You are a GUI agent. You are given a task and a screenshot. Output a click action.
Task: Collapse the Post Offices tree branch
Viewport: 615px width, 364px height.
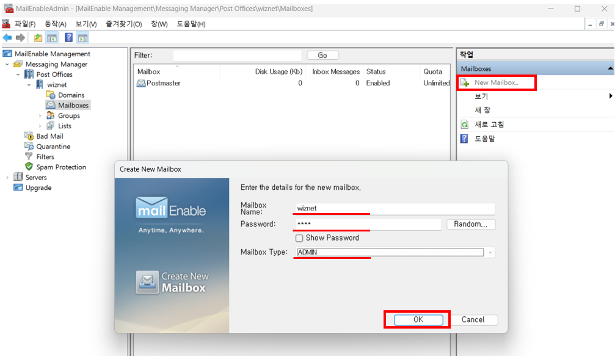click(18, 75)
